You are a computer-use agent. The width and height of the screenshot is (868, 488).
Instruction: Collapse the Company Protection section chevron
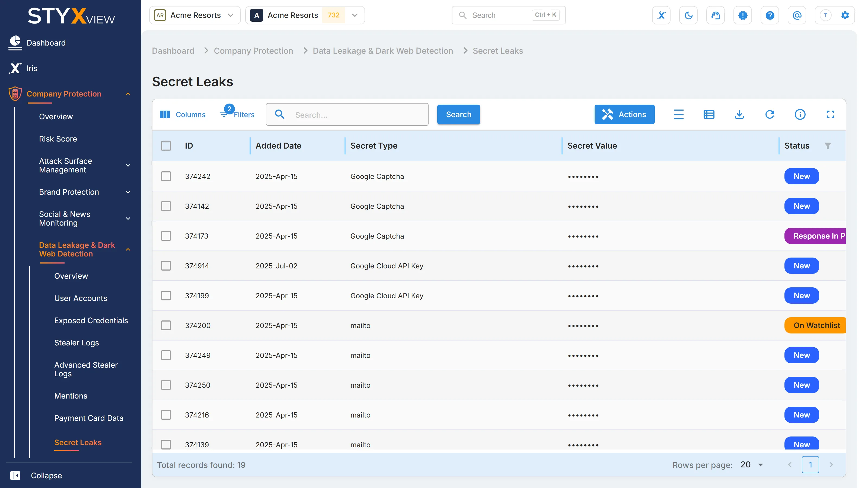(x=128, y=94)
